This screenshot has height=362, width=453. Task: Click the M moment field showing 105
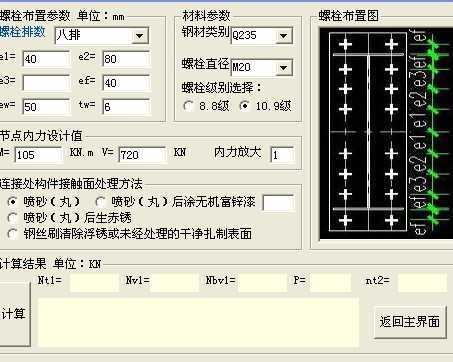coord(38,155)
